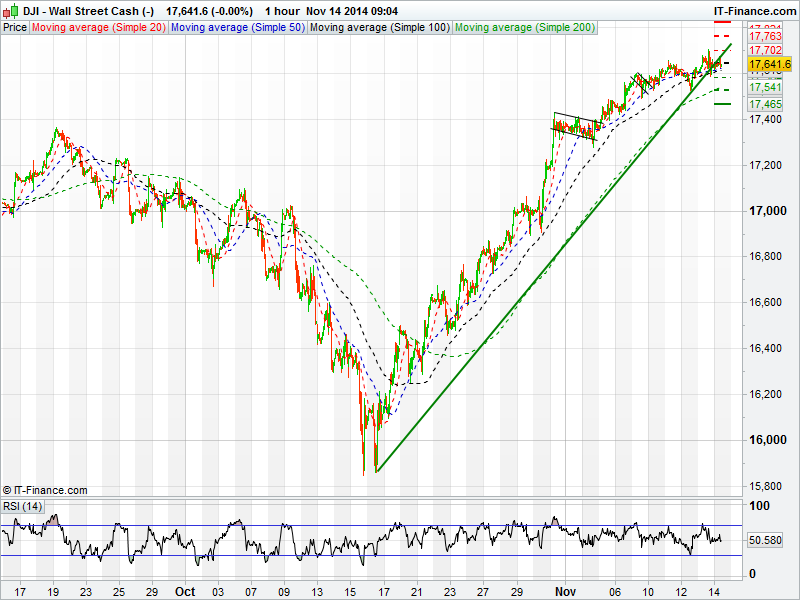The width and height of the screenshot is (800, 600).
Task: Click the RSI value 50.580 label
Action: pyautogui.click(x=765, y=540)
